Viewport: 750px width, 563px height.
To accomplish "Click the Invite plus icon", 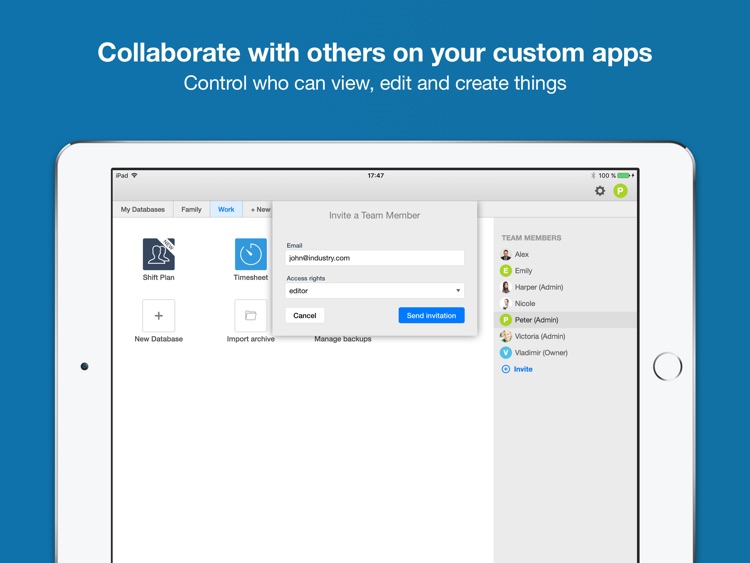I will 506,369.
